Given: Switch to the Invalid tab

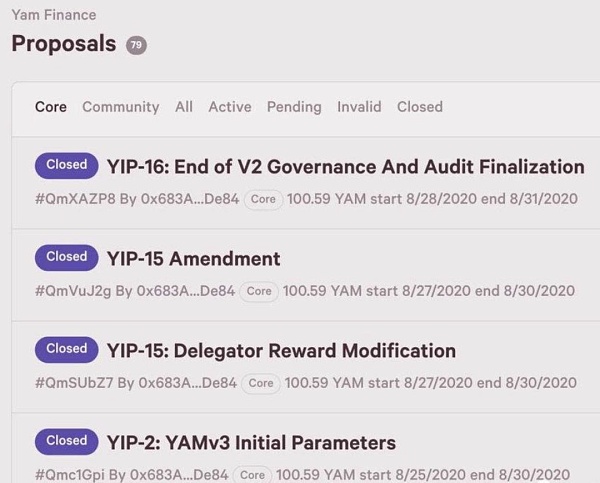Looking at the screenshot, I should pos(359,107).
